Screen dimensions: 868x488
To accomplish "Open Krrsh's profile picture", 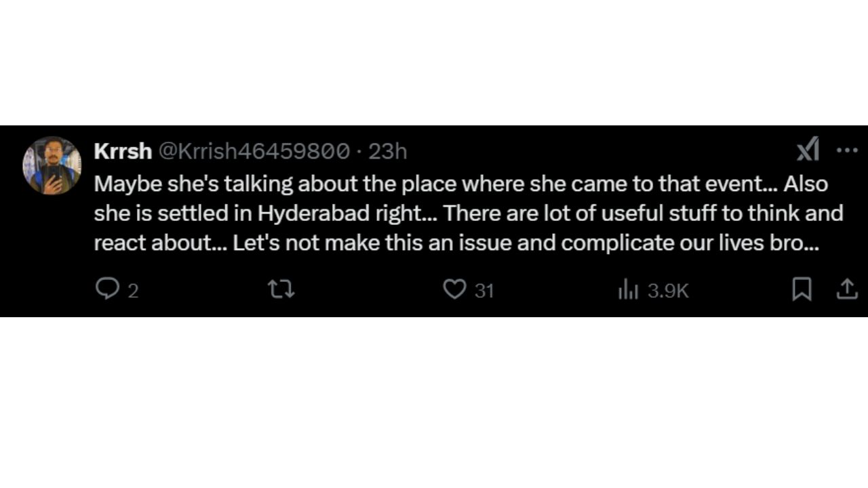I will click(52, 165).
